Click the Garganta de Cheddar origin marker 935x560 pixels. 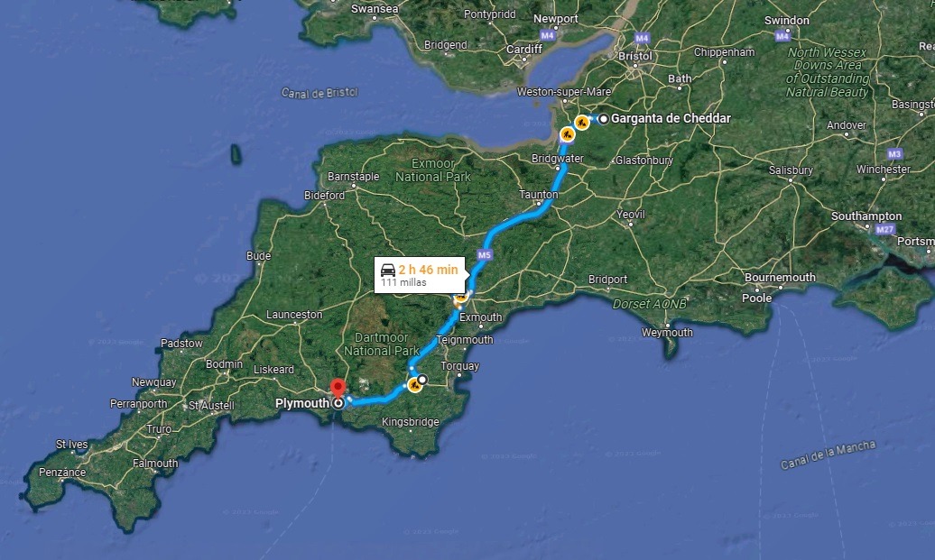604,119
